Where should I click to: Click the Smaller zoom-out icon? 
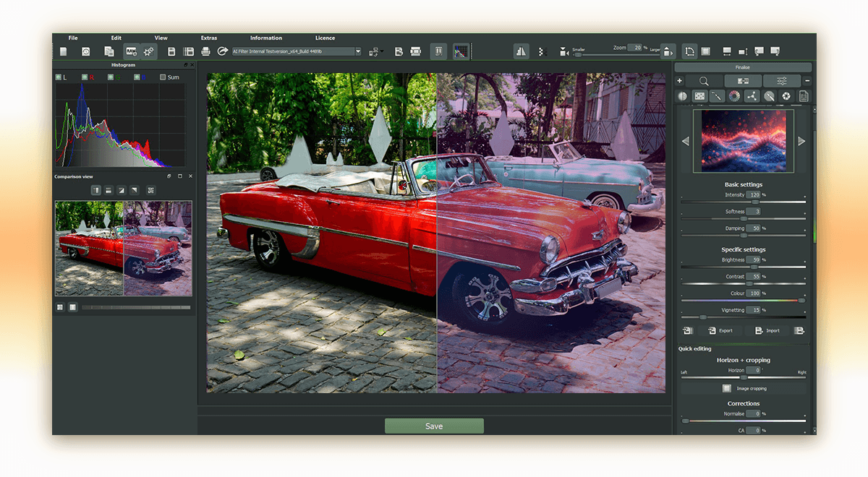pyautogui.click(x=563, y=52)
